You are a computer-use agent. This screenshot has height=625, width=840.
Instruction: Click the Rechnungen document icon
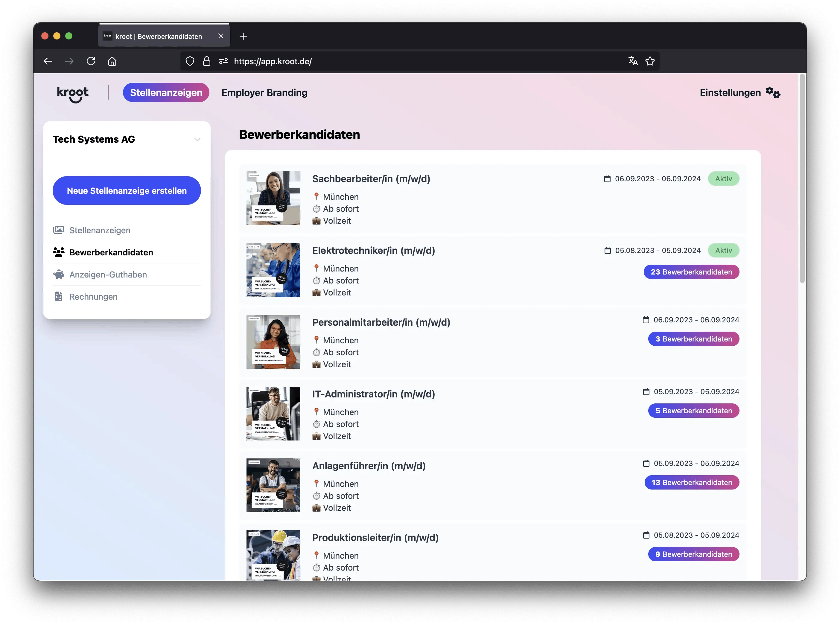point(59,297)
